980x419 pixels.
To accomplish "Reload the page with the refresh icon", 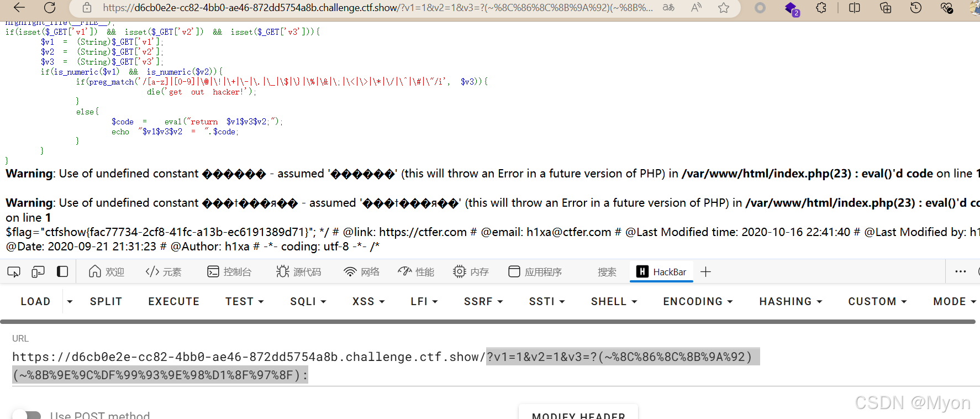I will click(50, 8).
